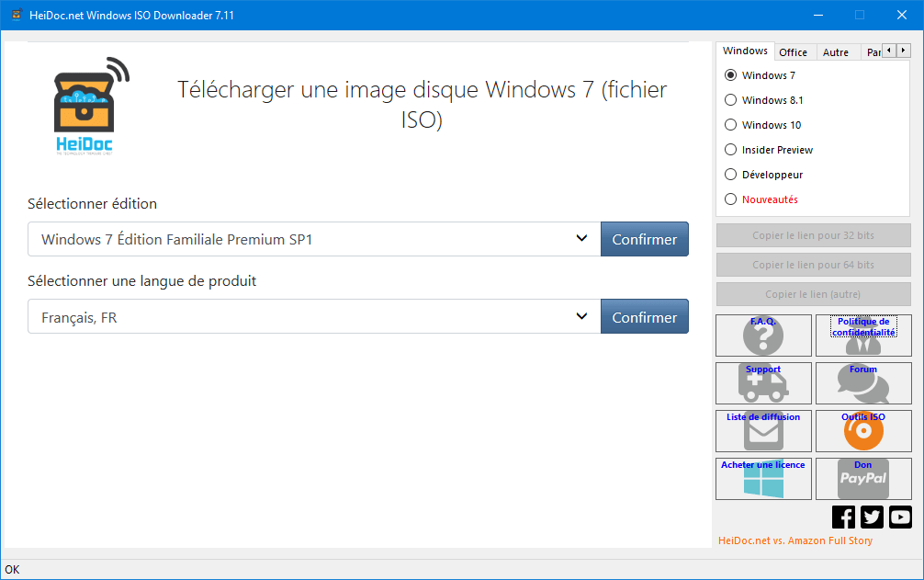The width and height of the screenshot is (924, 580).
Task: Confirm the Français language selection
Action: (x=645, y=316)
